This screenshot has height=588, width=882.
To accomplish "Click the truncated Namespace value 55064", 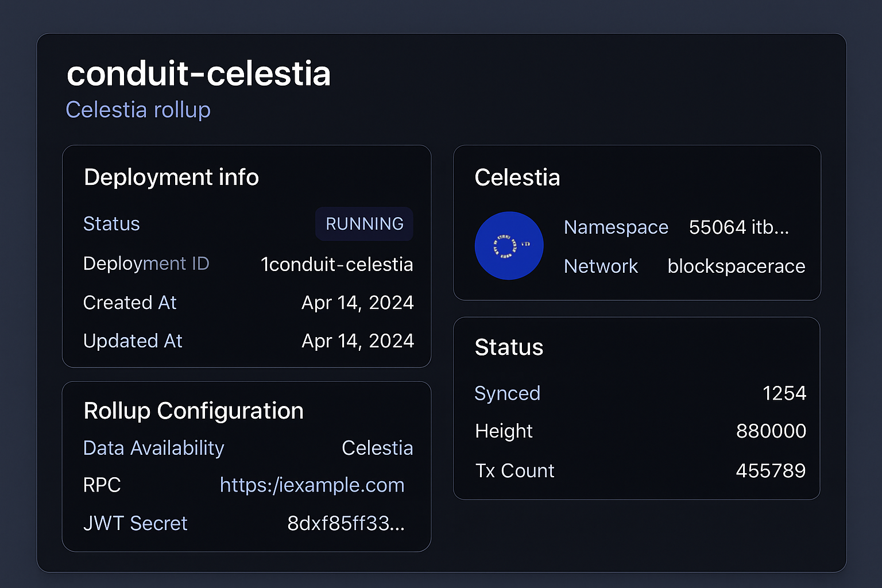I will [738, 227].
